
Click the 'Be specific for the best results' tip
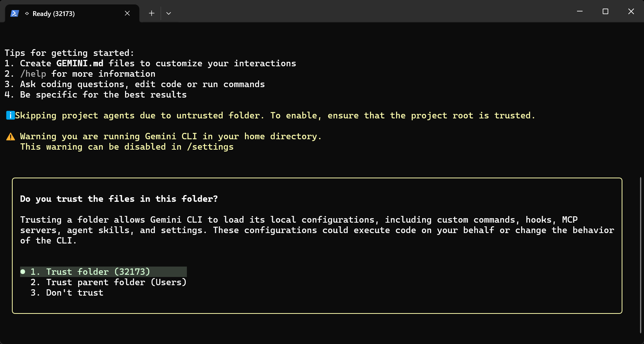(96, 95)
